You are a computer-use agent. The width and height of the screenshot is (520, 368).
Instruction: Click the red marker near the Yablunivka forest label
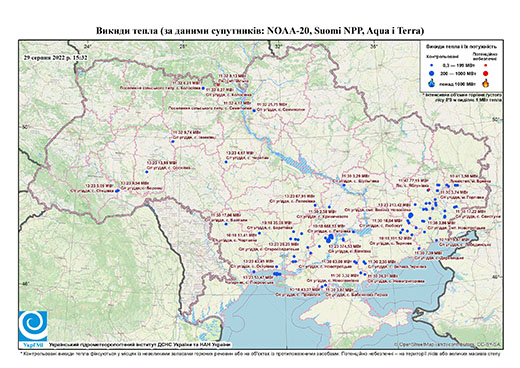coord(428,190)
